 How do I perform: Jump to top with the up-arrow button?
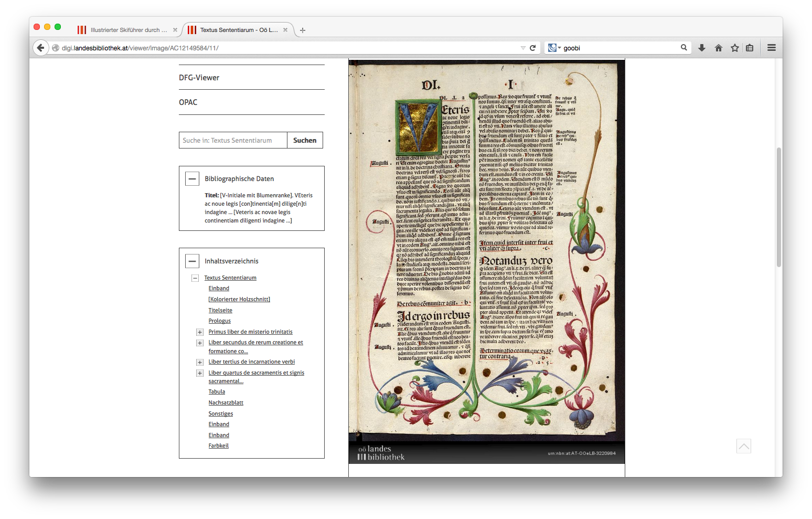[x=744, y=446]
